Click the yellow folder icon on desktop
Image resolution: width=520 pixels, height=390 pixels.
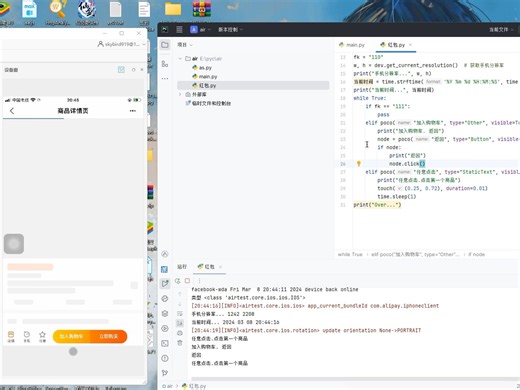pyautogui.click(x=173, y=9)
